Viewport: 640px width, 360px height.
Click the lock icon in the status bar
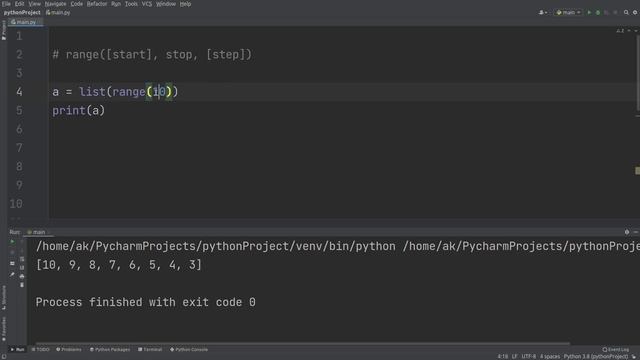[635, 357]
